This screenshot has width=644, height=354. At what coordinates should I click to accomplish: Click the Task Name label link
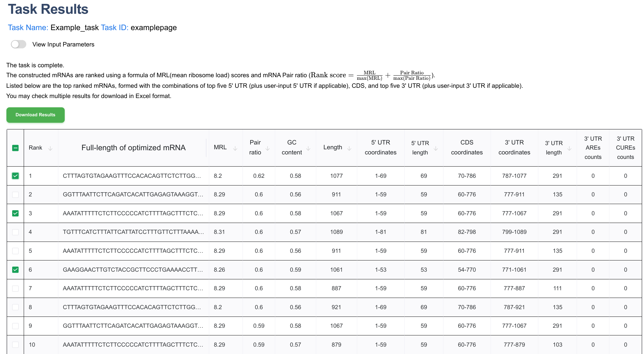click(x=28, y=28)
